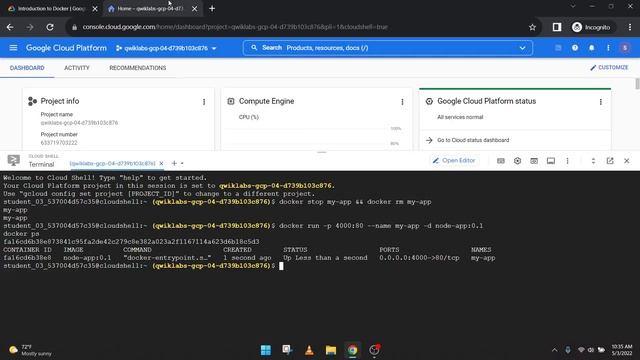This screenshot has width=640, height=360.
Task: Select the Project number 633719703222
Action: (59, 142)
